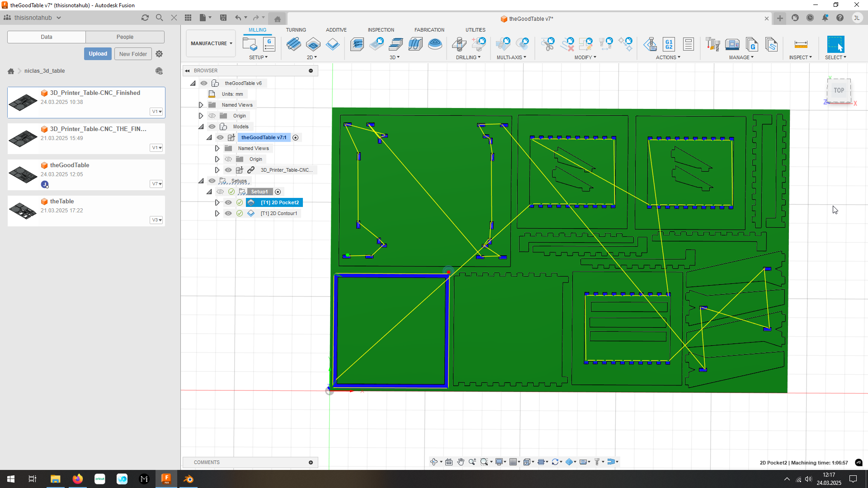Click the thisisnotahub hub selector
The image size is (868, 488).
pos(33,18)
